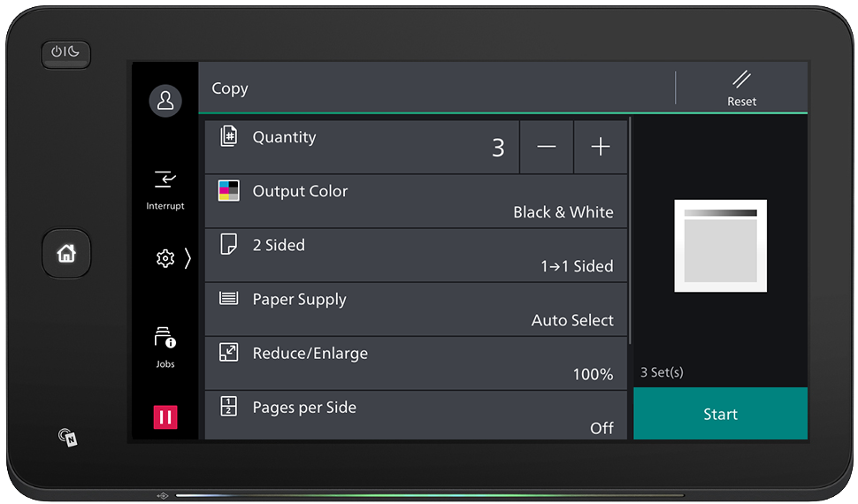Click the settings list scrollbar

click(x=630, y=231)
